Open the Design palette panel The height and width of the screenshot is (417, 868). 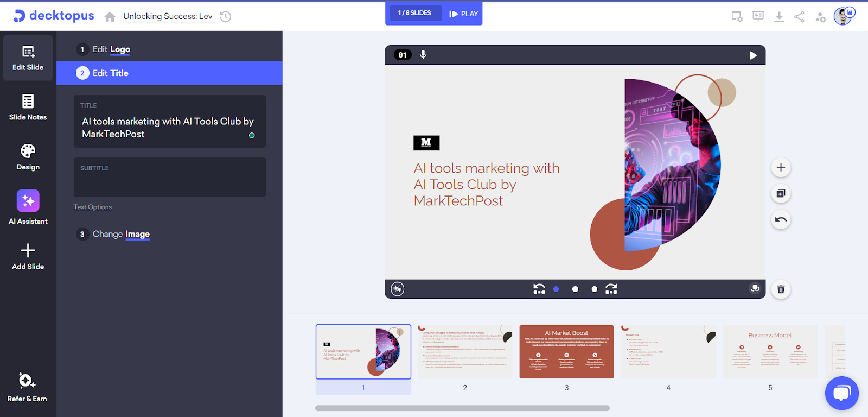pos(28,157)
